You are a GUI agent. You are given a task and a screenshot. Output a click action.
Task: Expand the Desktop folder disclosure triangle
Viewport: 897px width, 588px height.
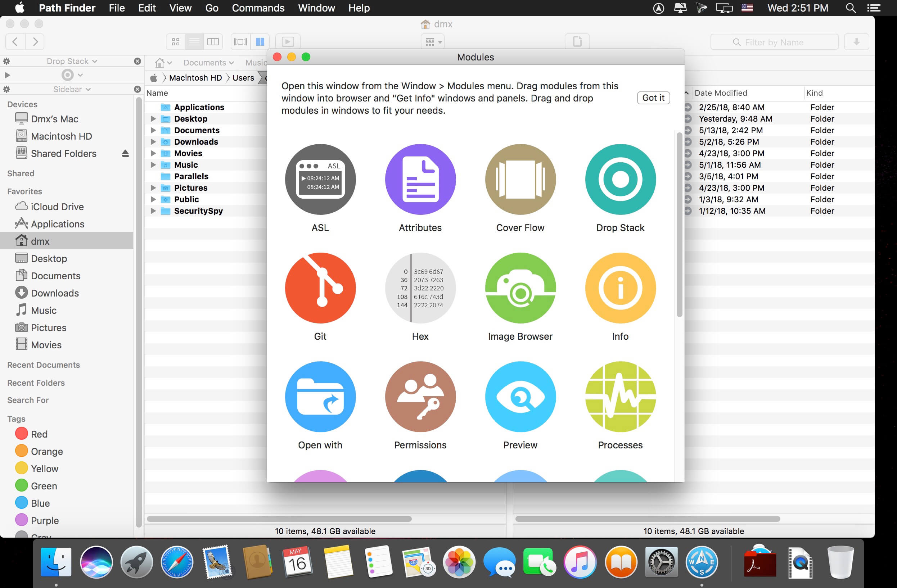(153, 119)
